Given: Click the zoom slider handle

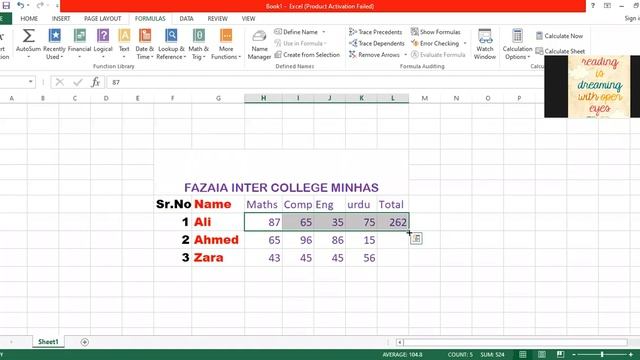Looking at the screenshot, I should (602, 354).
